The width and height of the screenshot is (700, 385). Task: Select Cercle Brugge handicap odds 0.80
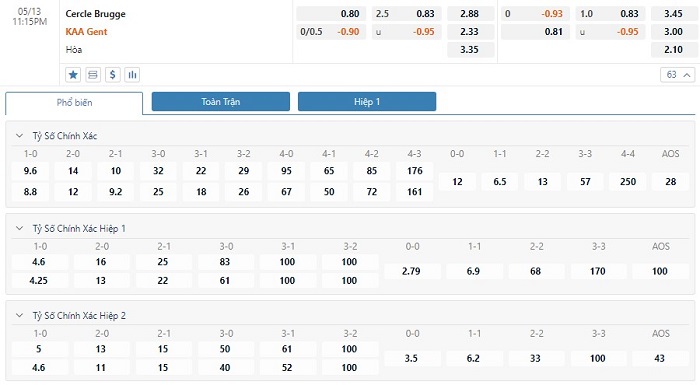331,14
